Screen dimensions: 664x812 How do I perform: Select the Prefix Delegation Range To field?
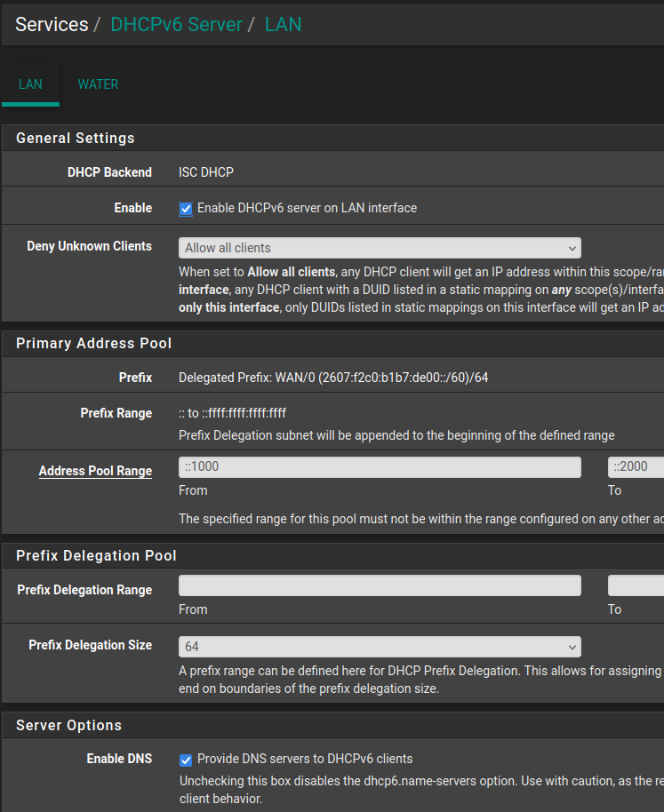[636, 585]
